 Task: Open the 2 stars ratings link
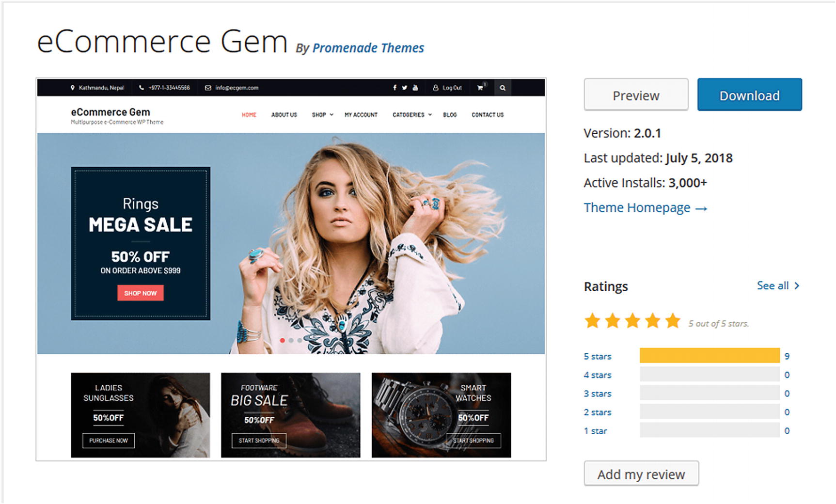pos(598,412)
